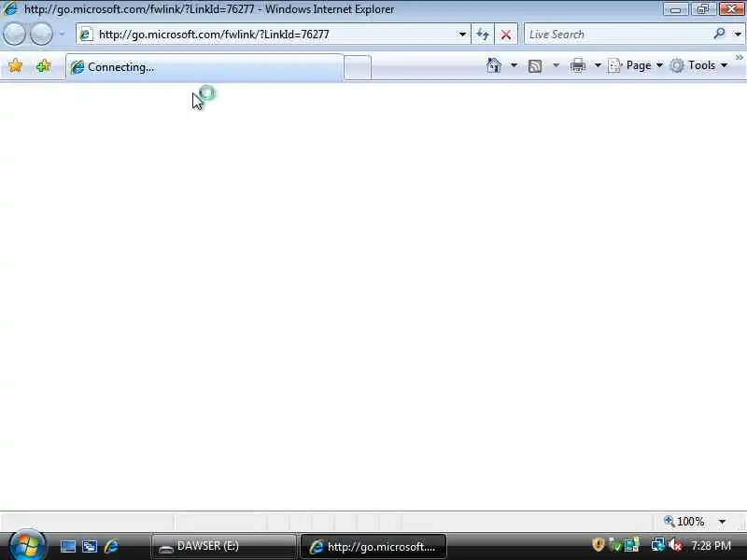Launch Internet Explorer from quick launch
The image size is (747, 560).
tap(111, 546)
